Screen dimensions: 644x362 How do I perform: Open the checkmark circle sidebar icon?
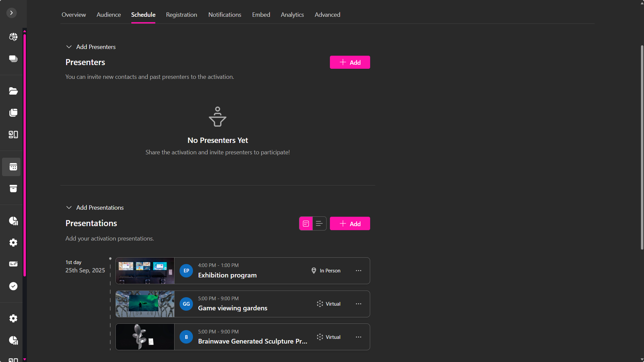tap(13, 286)
